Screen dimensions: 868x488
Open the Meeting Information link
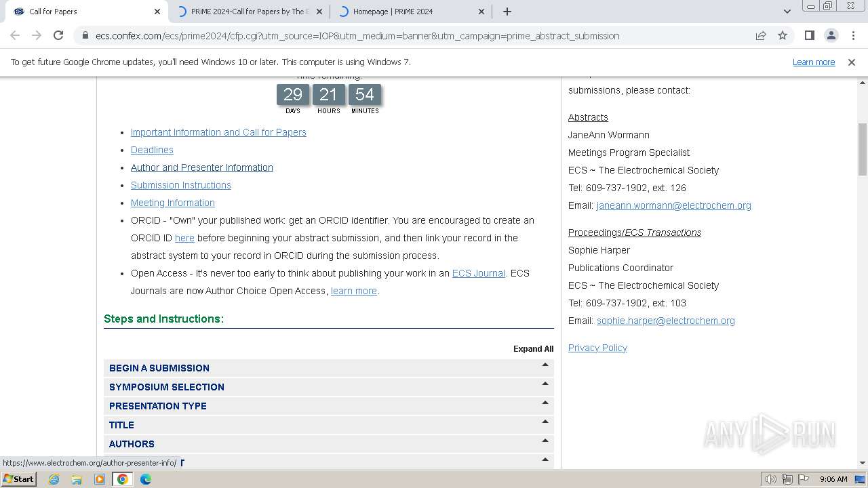[173, 203]
